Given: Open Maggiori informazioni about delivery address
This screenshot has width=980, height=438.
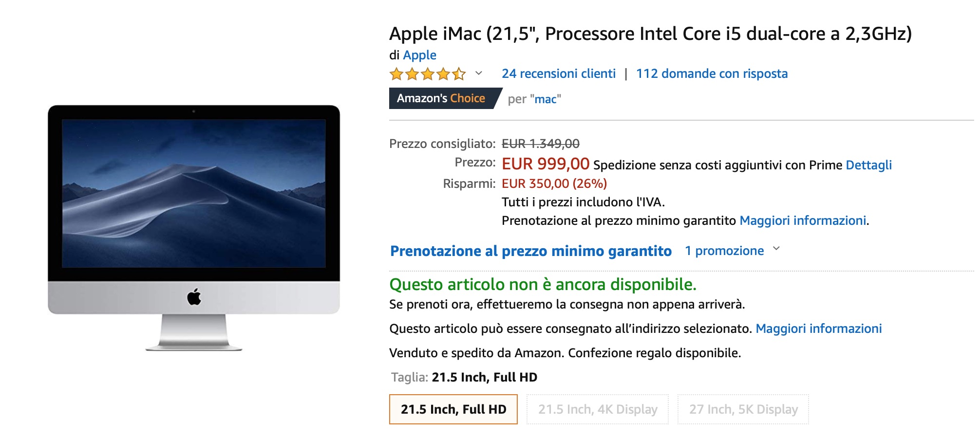Looking at the screenshot, I should (818, 328).
